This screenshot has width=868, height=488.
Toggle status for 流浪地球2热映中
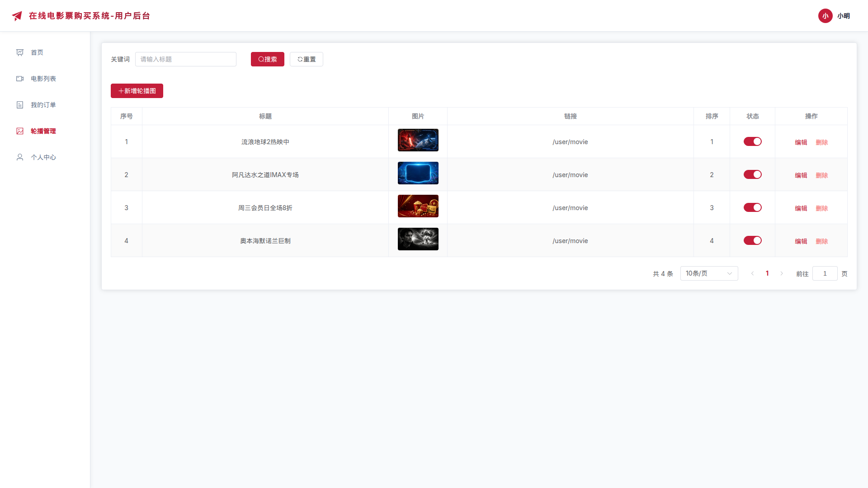[753, 141]
